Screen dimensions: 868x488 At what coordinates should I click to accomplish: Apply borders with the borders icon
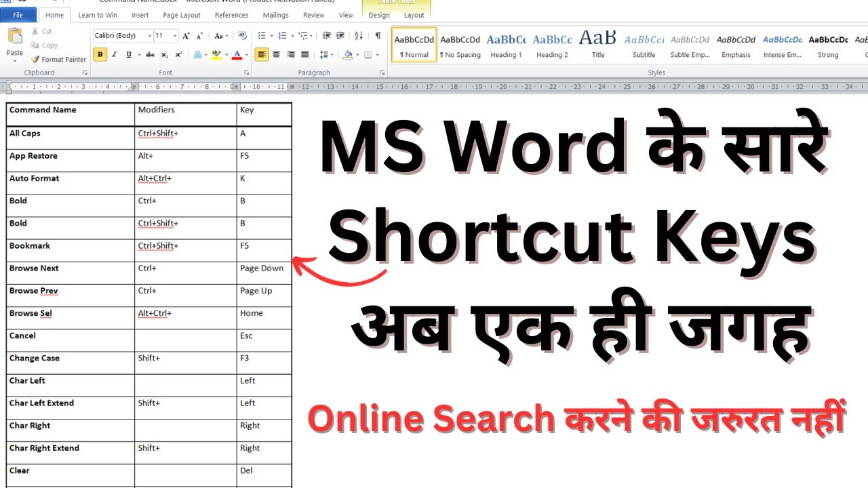[368, 55]
